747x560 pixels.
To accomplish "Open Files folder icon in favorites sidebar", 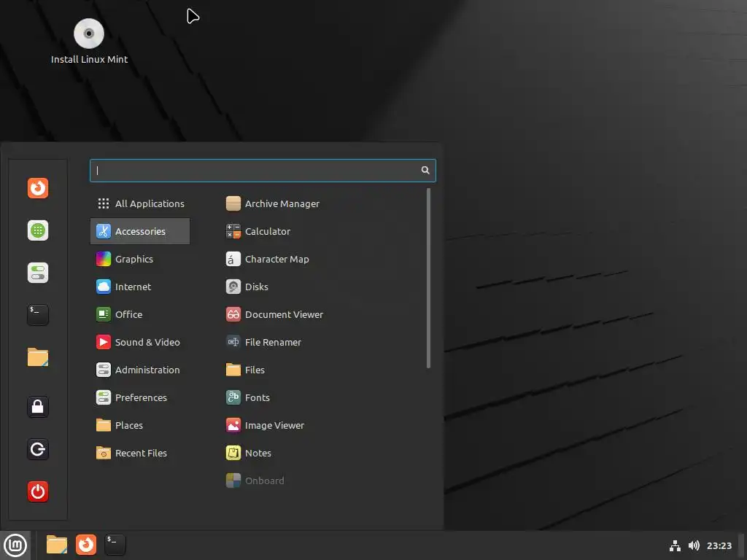I will pos(38,357).
